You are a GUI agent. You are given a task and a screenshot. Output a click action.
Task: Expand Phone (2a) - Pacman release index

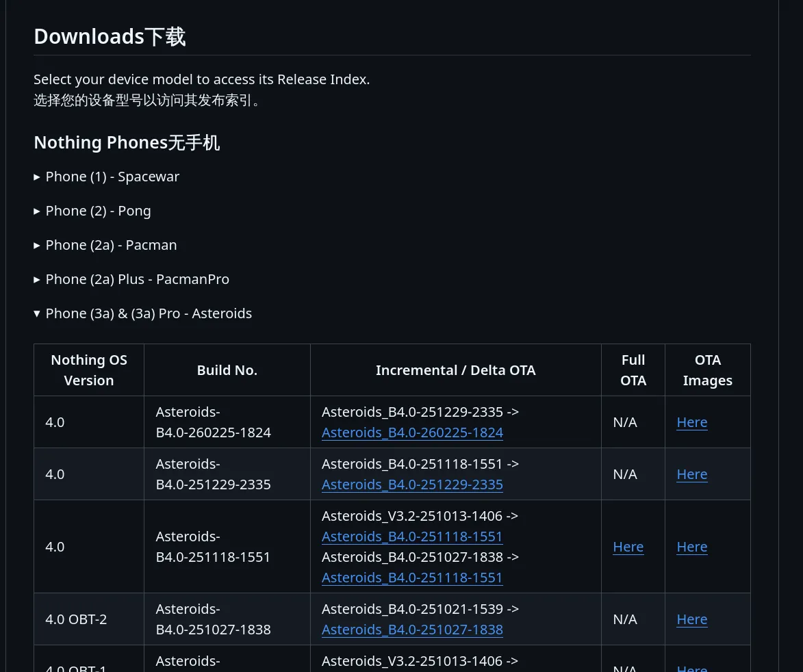click(x=111, y=245)
